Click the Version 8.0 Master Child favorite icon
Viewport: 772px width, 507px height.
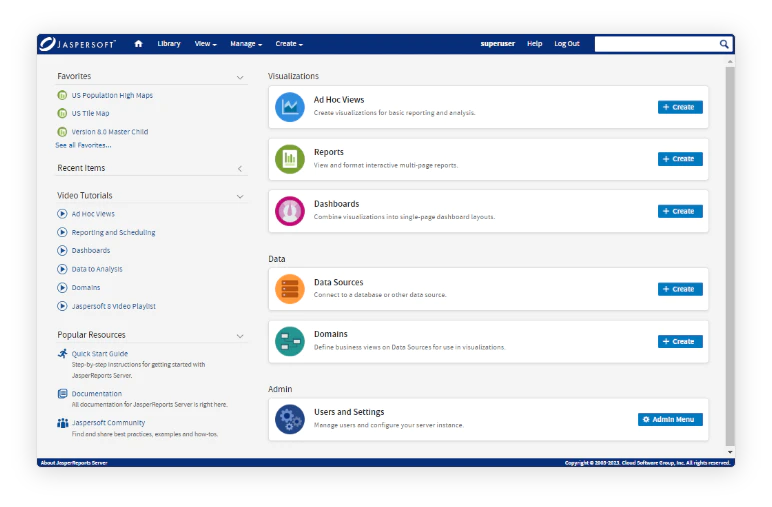pos(62,131)
